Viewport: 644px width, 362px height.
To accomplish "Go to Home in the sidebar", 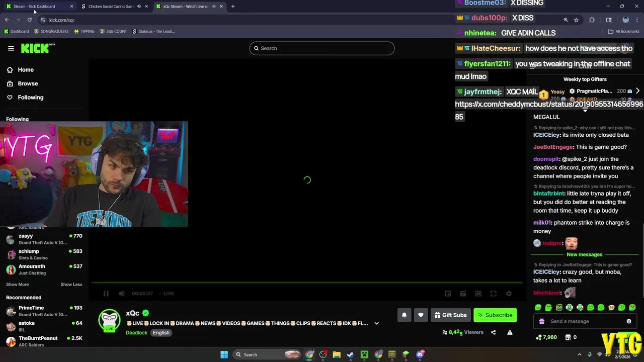I will point(26,70).
